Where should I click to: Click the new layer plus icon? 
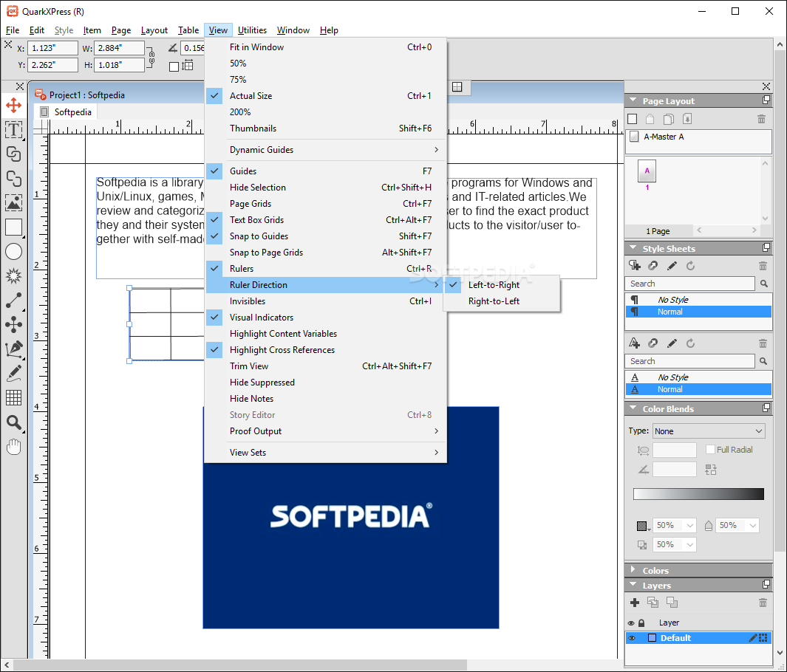(635, 603)
